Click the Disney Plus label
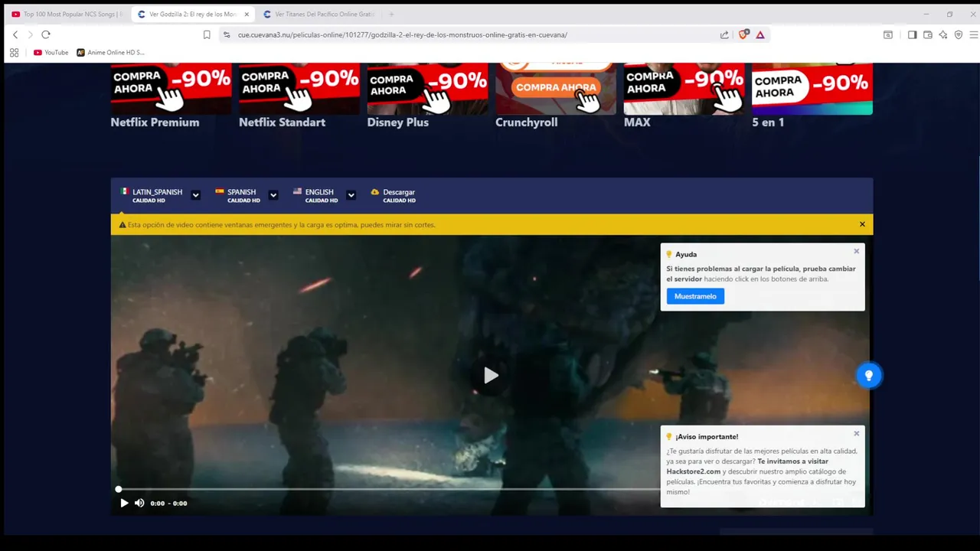Viewport: 980px width, 551px height. (397, 122)
